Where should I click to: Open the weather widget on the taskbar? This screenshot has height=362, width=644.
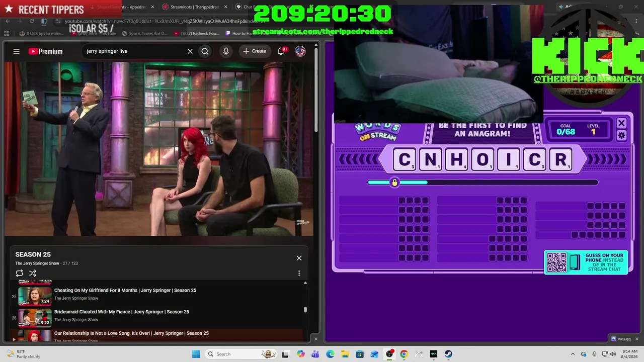tap(23, 354)
